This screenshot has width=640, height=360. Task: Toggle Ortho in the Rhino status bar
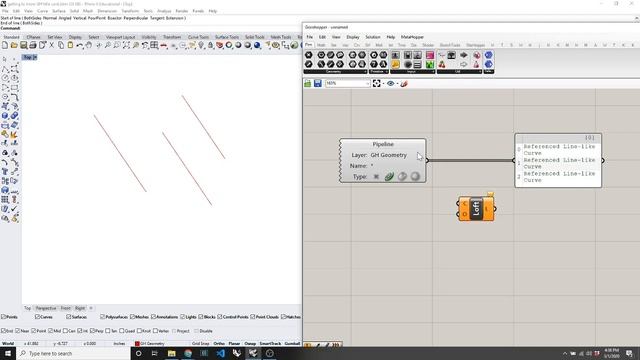(219, 344)
